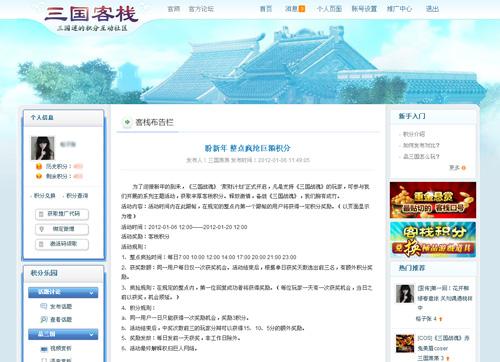Click the 绑定微博 button

(x=62, y=229)
